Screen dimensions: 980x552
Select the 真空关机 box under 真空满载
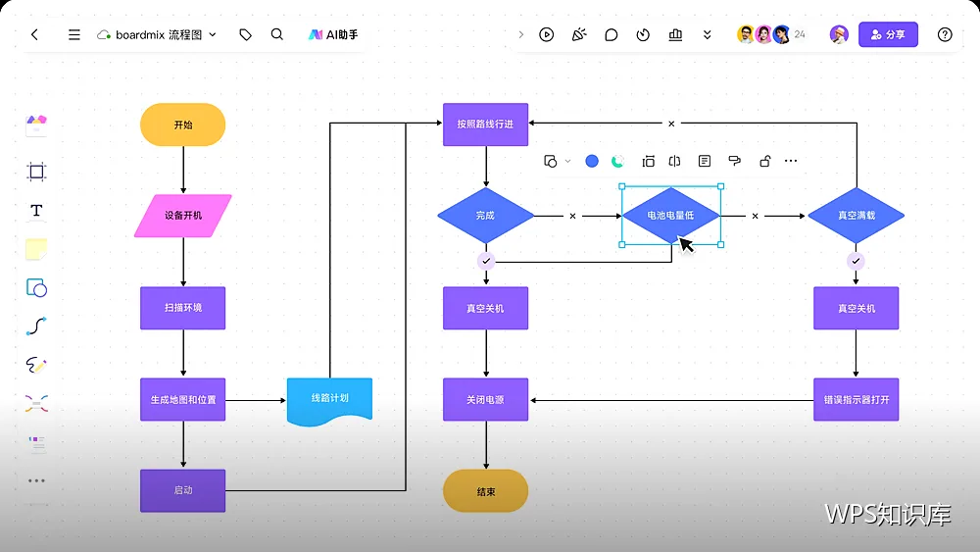857,308
